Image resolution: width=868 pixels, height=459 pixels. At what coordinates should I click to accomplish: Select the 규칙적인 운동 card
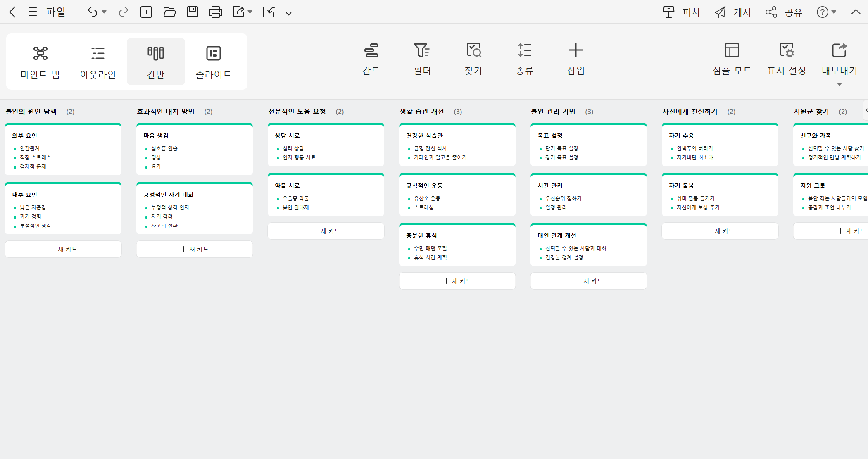point(457,195)
